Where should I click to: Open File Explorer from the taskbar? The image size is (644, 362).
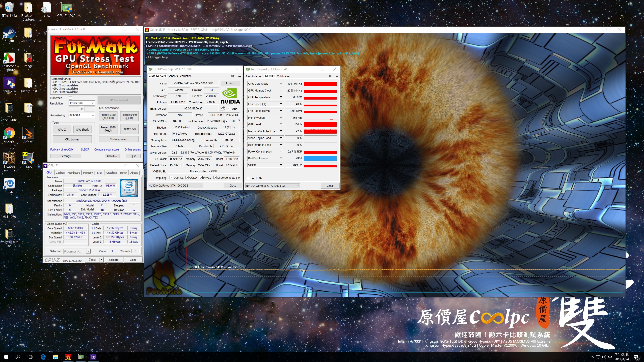tap(56, 357)
